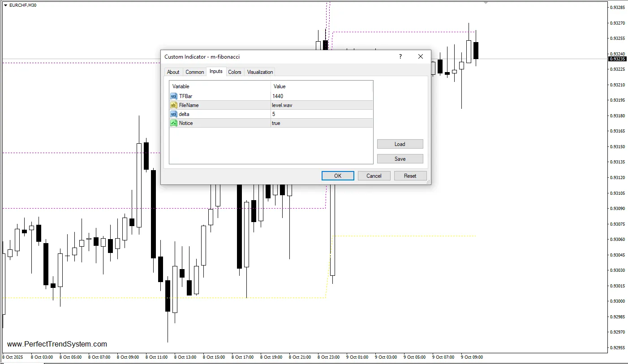628x364 pixels.
Task: Click the delta integer variable icon
Action: pyautogui.click(x=173, y=114)
